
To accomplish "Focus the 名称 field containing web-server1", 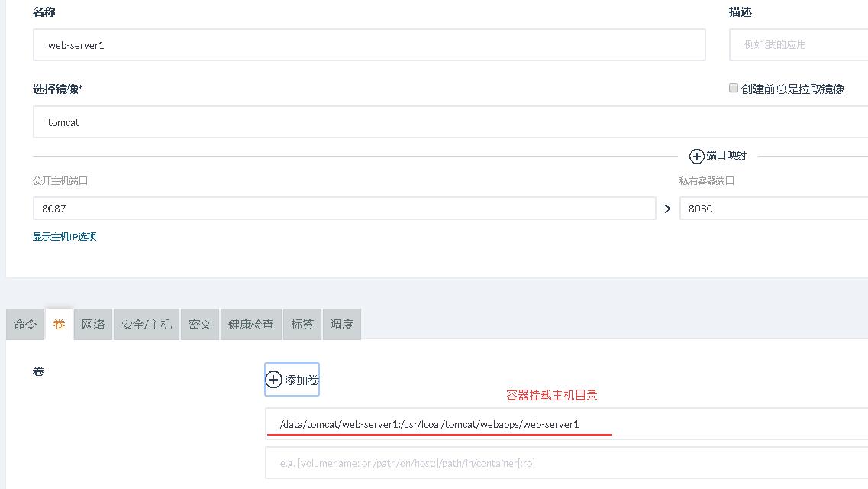I will 369,45.
